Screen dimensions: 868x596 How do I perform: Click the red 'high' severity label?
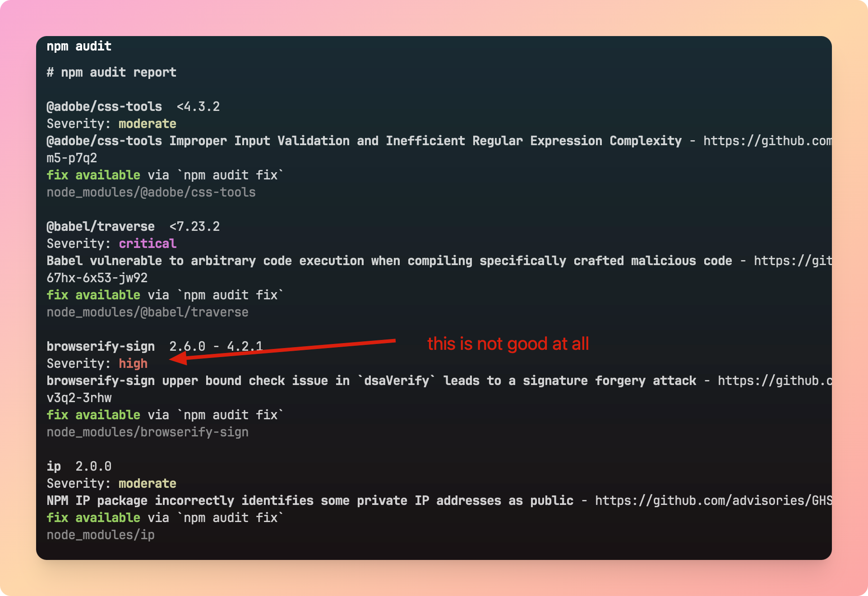[x=133, y=363]
